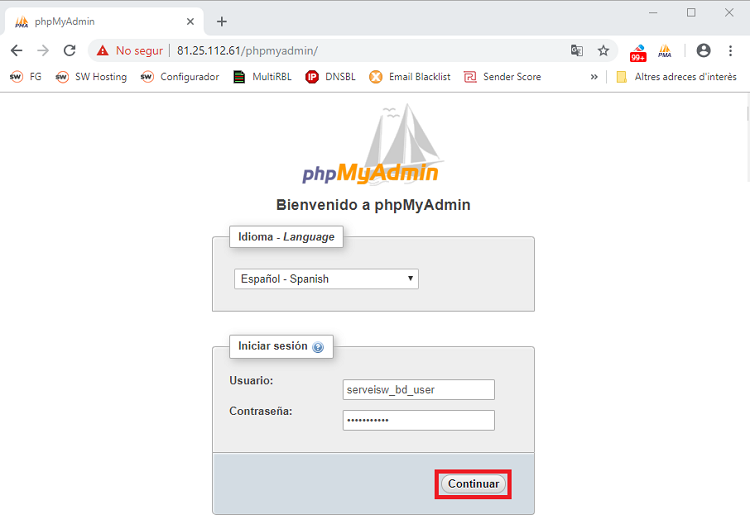750x524 pixels.
Task: Click the phpMyAdmin sailboat logo
Action: click(371, 145)
